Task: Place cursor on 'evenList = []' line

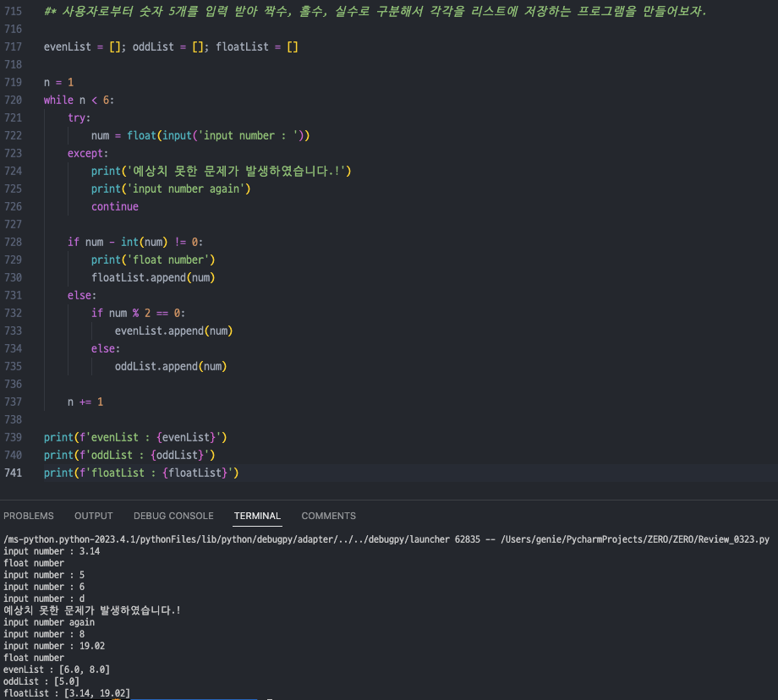Action: point(171,46)
